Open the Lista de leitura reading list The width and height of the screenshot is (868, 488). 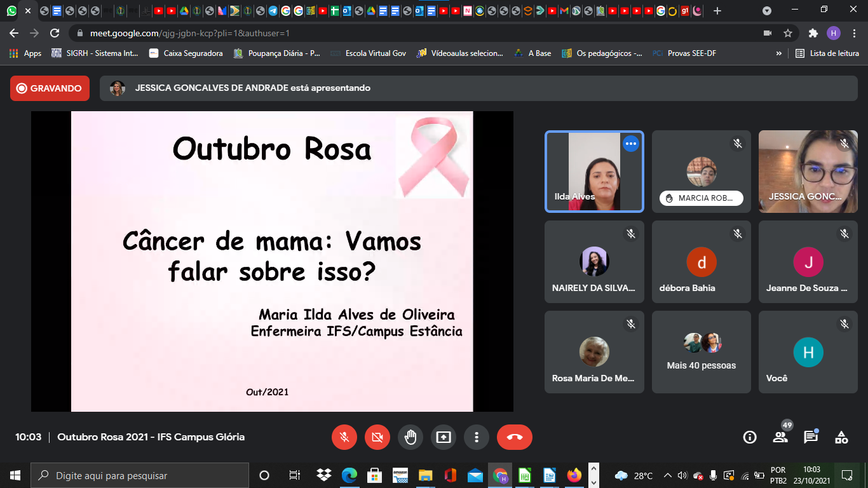[827, 53]
